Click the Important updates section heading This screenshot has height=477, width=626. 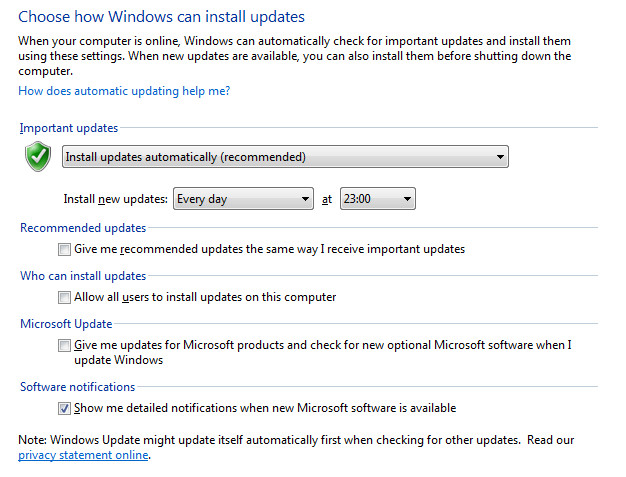(69, 128)
